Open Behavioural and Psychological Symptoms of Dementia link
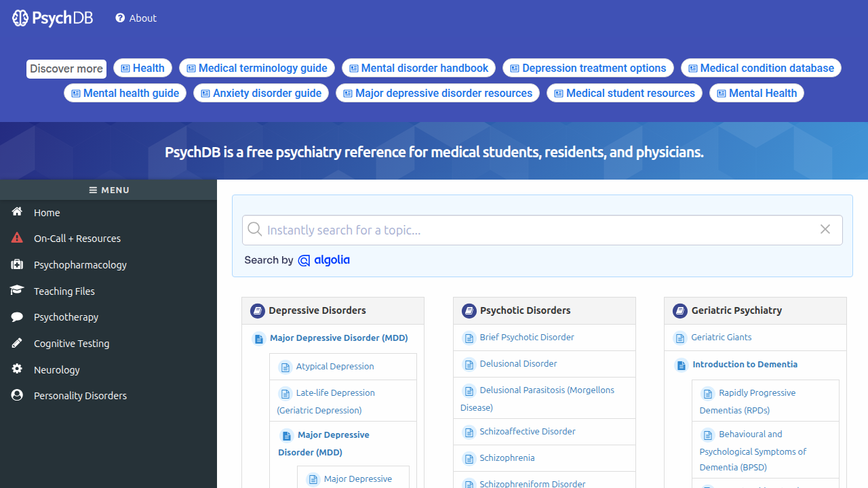 coord(753,451)
